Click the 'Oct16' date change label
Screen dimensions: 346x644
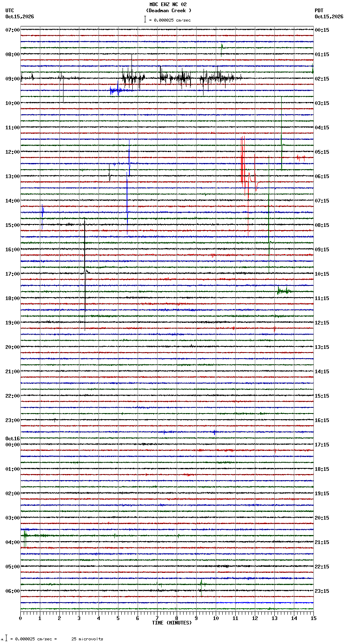tap(13, 439)
